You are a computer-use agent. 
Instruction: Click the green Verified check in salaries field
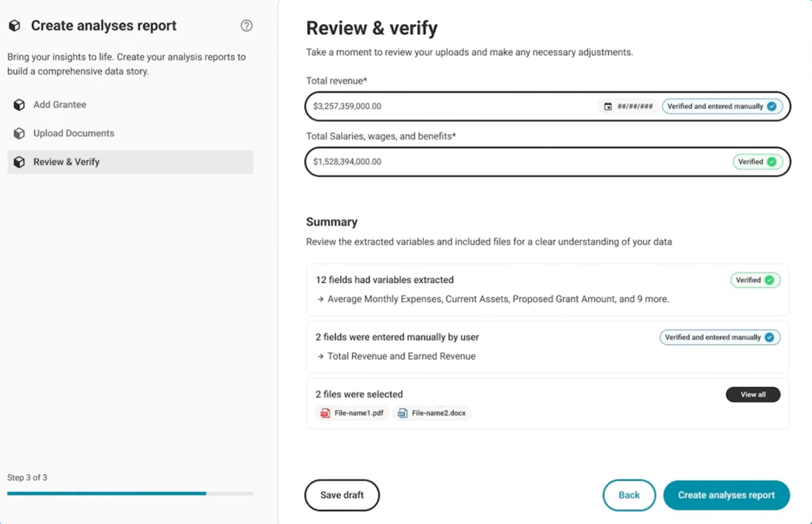(771, 162)
